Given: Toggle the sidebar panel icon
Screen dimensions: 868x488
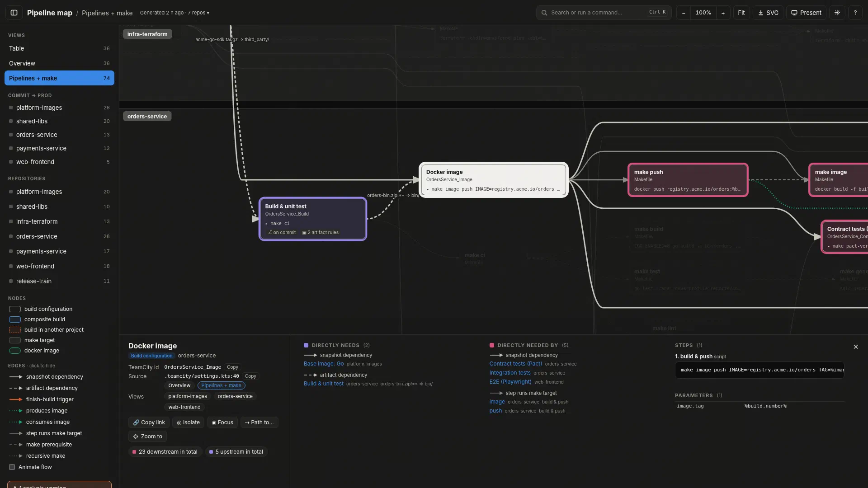Looking at the screenshot, I should (14, 13).
